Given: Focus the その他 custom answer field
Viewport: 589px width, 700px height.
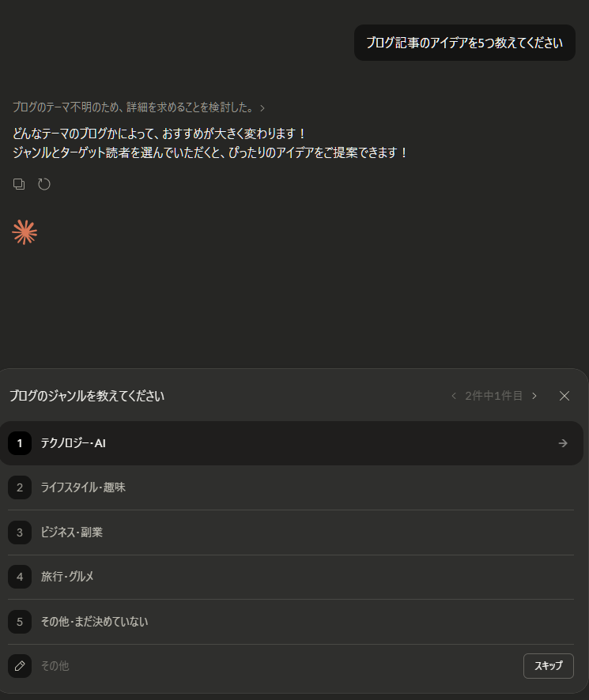Looking at the screenshot, I should [x=277, y=666].
